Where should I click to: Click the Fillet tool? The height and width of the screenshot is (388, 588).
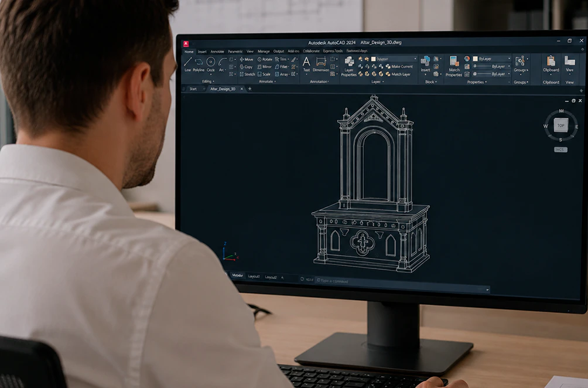281,67
